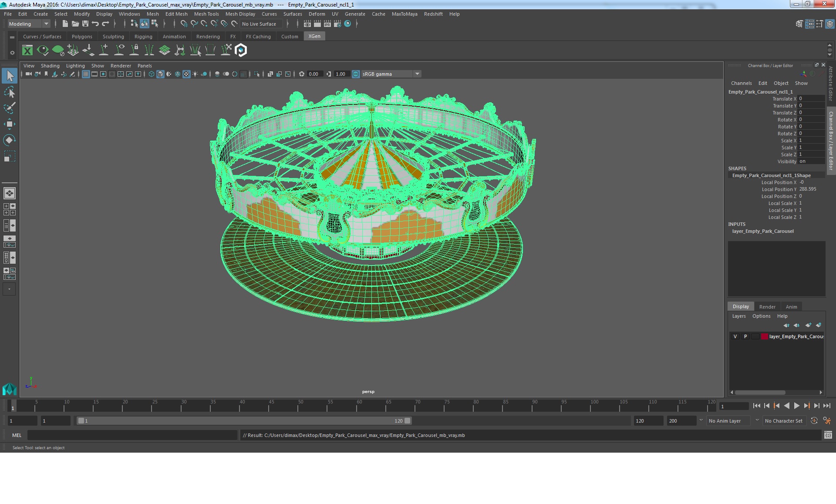The image size is (836, 504).
Task: Activate the Move tool
Action: 9,124
